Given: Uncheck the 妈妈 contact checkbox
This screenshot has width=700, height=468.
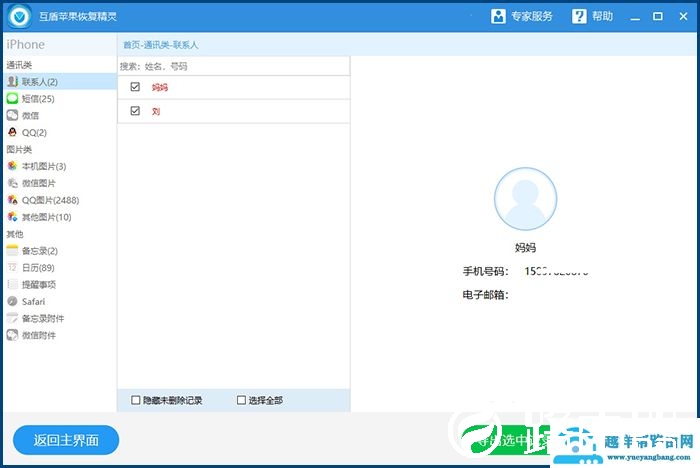Looking at the screenshot, I should click(x=135, y=87).
